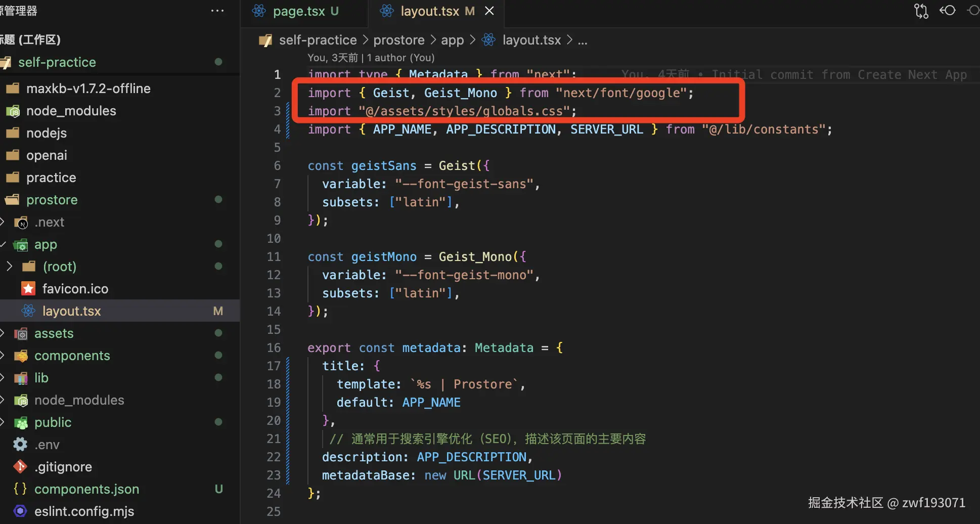Viewport: 980px width, 524px height.
Task: Click the favicon.ico star file icon
Action: coord(28,289)
